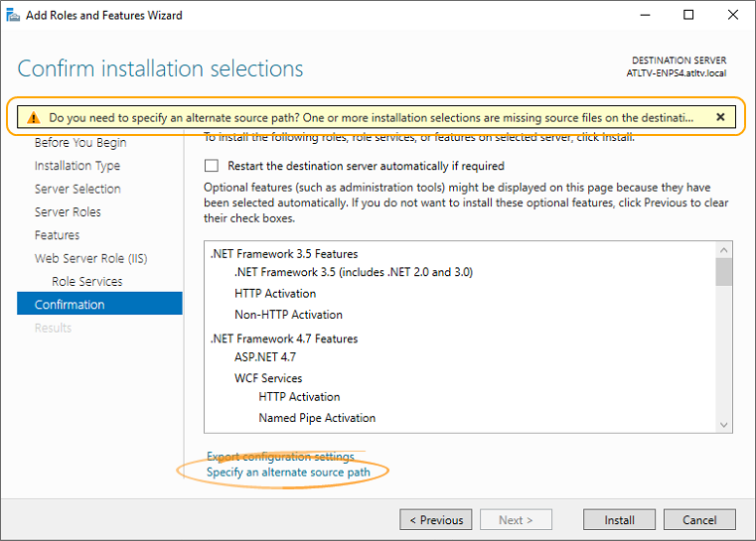Click the warning triangle icon in banner
This screenshot has width=756, height=541.
pos(33,117)
